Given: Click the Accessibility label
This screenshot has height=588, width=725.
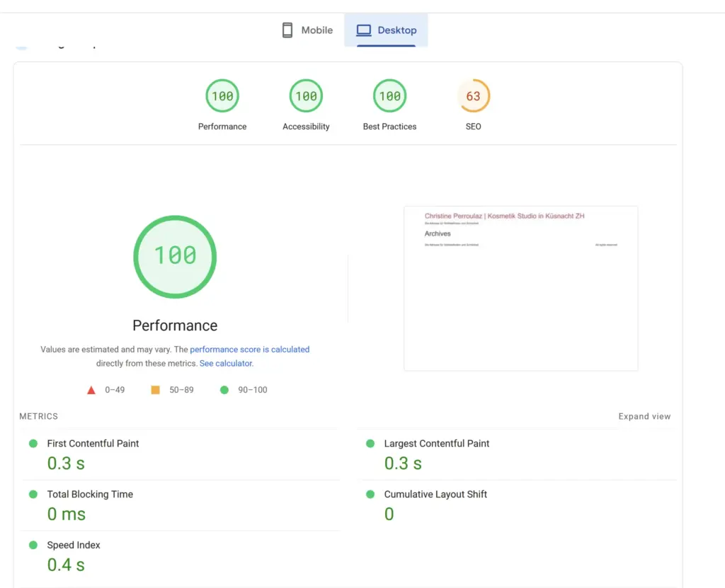Looking at the screenshot, I should coord(306,126).
